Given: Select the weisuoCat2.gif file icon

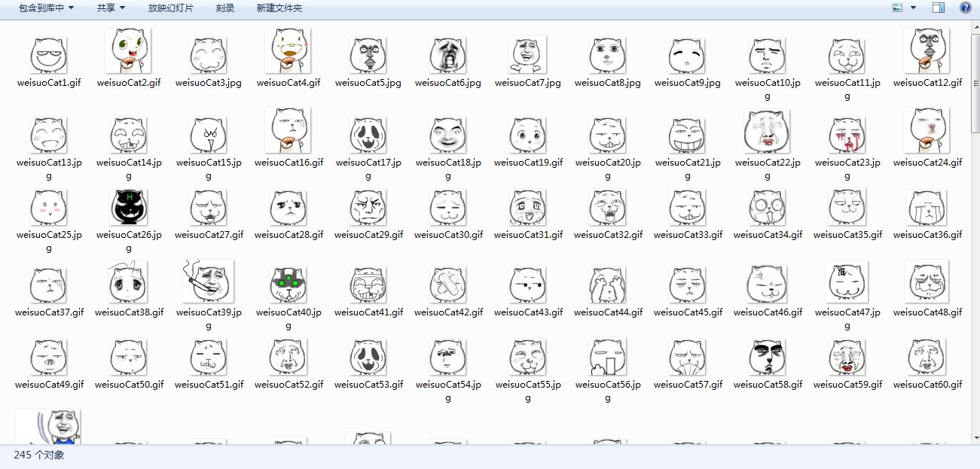Looking at the screenshot, I should 128,51.
